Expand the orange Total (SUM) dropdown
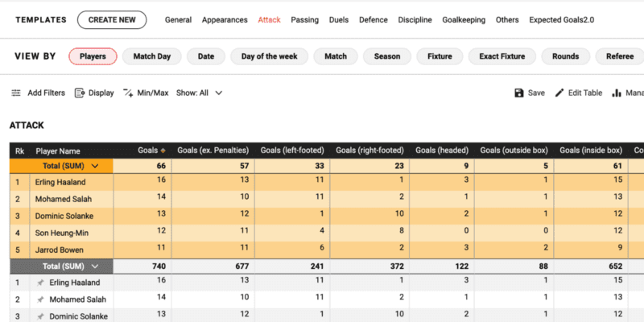This screenshot has height=322, width=644. coord(96,166)
